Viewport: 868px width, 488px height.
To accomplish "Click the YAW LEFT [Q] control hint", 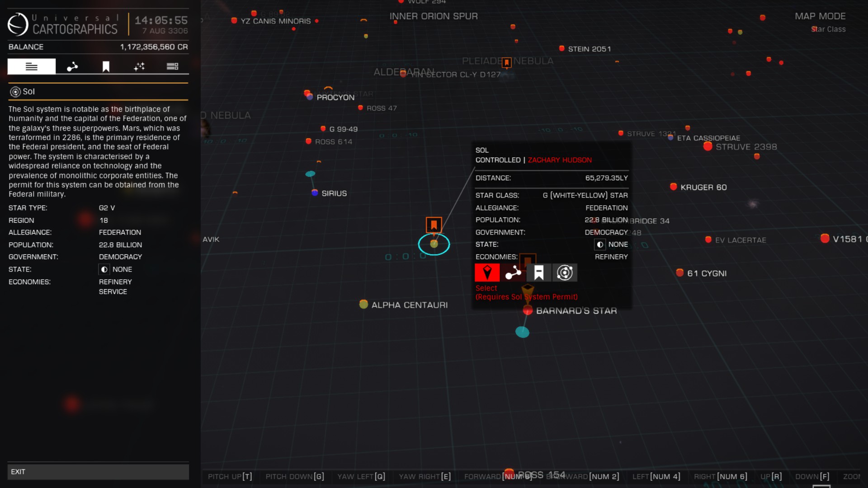I will 361,477.
